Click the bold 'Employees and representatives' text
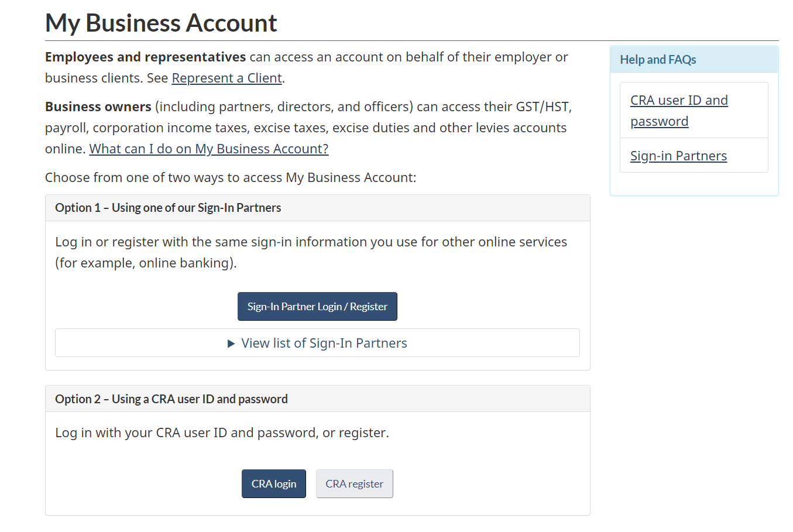The width and height of the screenshot is (793, 532). click(145, 57)
